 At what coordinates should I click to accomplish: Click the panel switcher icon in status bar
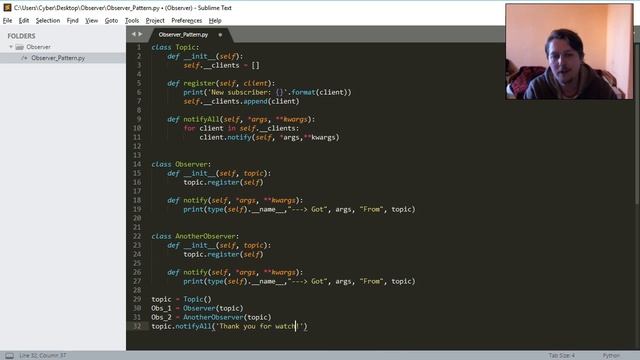pyautogui.click(x=9, y=356)
